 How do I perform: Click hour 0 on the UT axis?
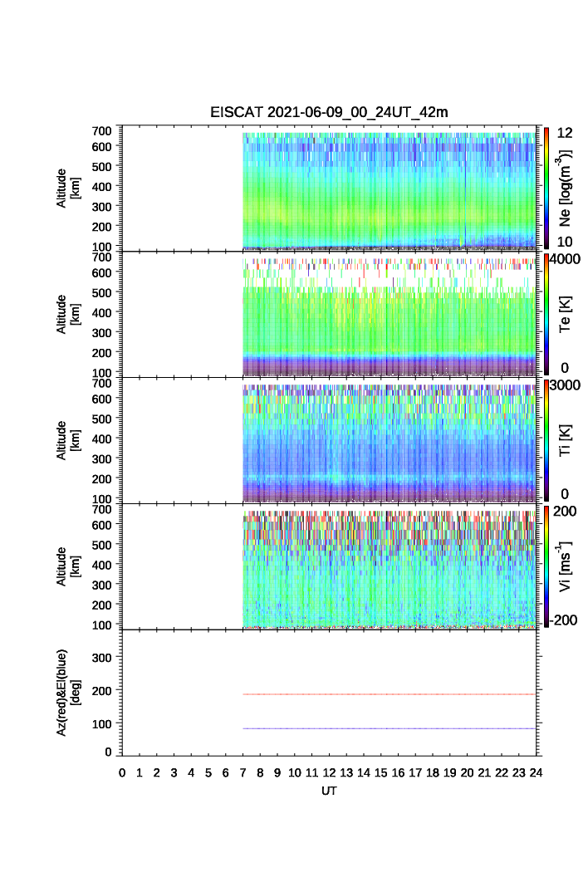click(x=122, y=773)
